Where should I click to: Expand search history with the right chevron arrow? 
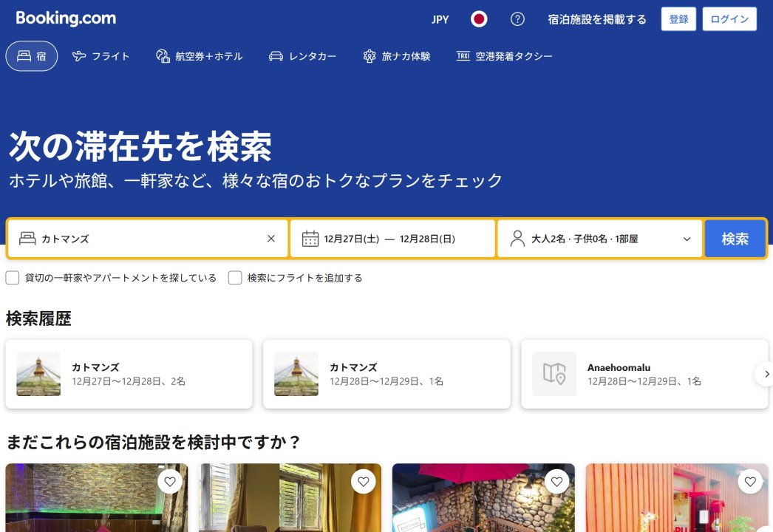tap(768, 374)
